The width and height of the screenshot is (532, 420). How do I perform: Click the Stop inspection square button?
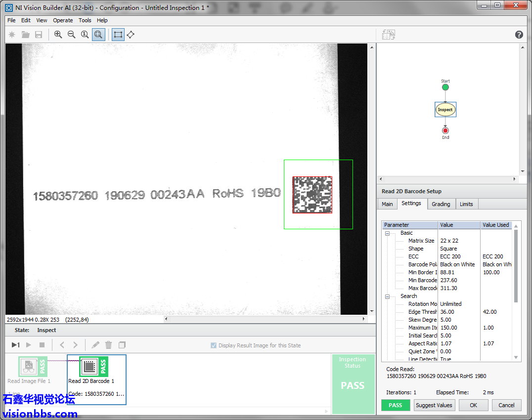pyautogui.click(x=42, y=345)
